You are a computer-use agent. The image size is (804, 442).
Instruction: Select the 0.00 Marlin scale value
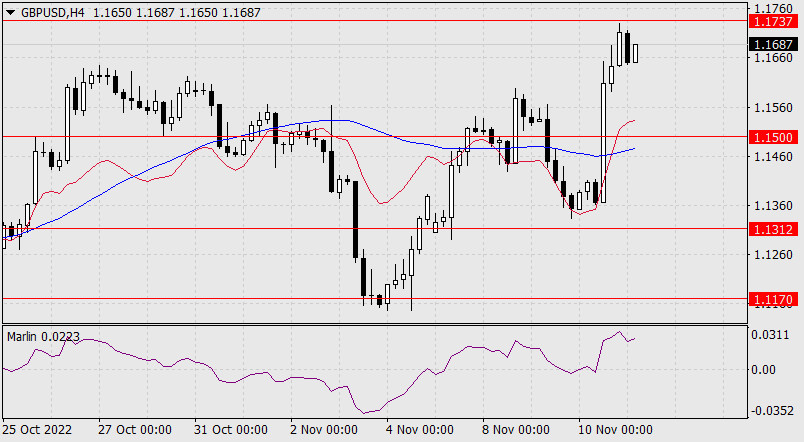pyautogui.click(x=764, y=370)
